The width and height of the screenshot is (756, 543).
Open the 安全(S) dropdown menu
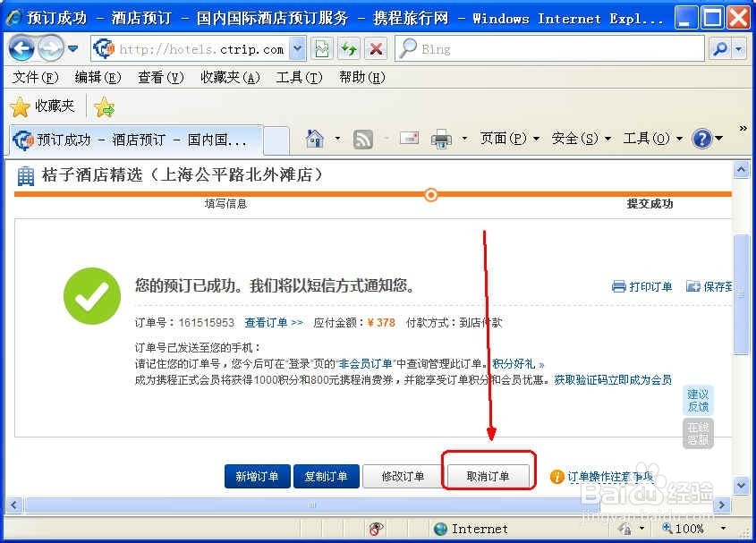581,139
